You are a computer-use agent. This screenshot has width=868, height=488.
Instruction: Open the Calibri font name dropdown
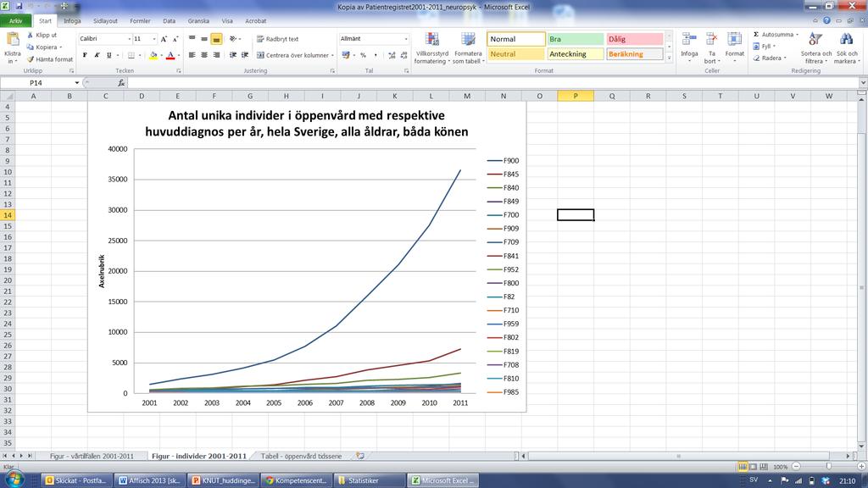click(130, 39)
